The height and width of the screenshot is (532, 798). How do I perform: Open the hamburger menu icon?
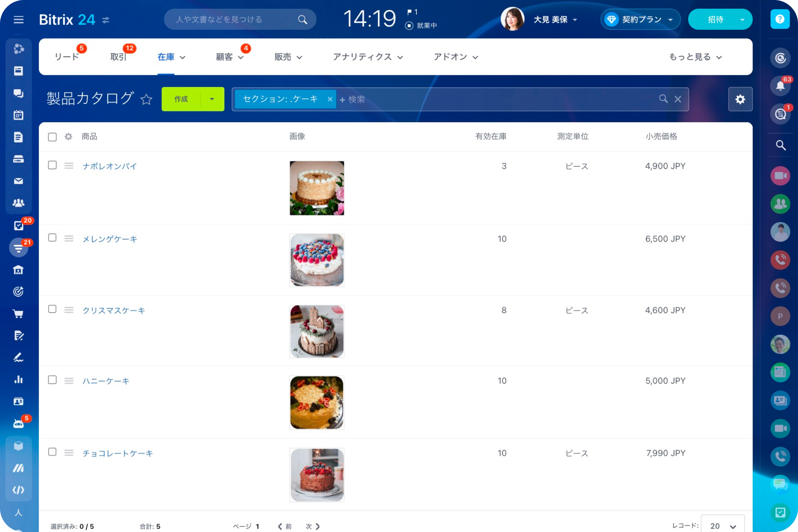18,19
